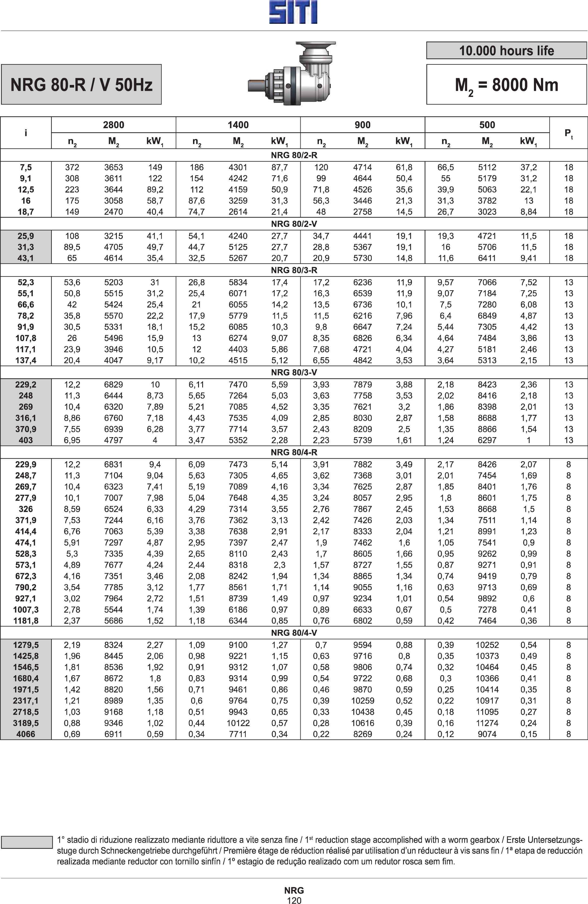Click ratio cell '528,3'
Viewport: 588px width, 904px height.
pos(26,553)
